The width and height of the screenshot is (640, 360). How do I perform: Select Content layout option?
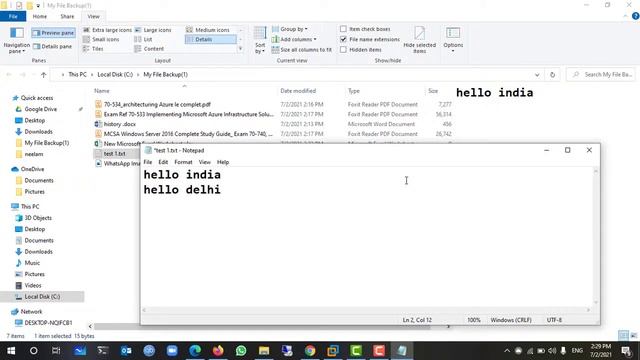tap(149, 49)
